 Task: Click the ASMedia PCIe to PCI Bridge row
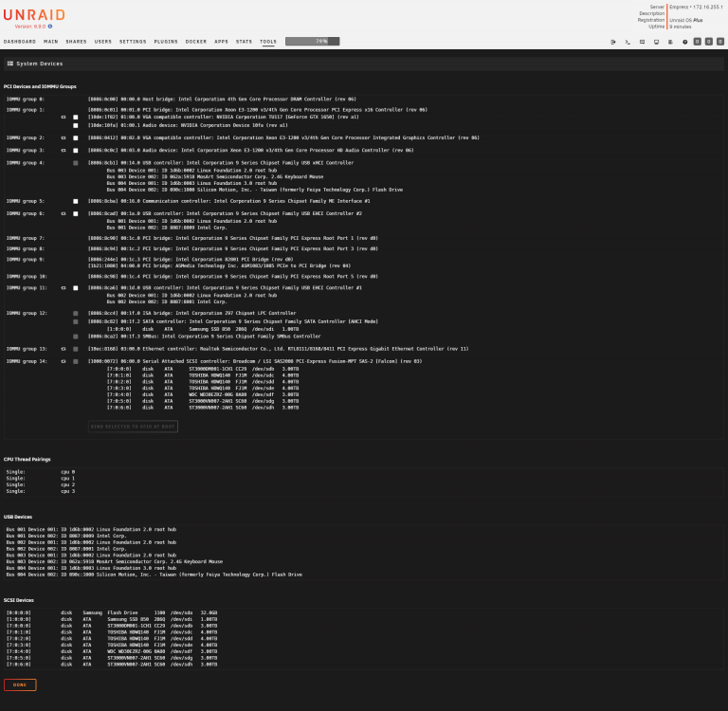coord(219,266)
